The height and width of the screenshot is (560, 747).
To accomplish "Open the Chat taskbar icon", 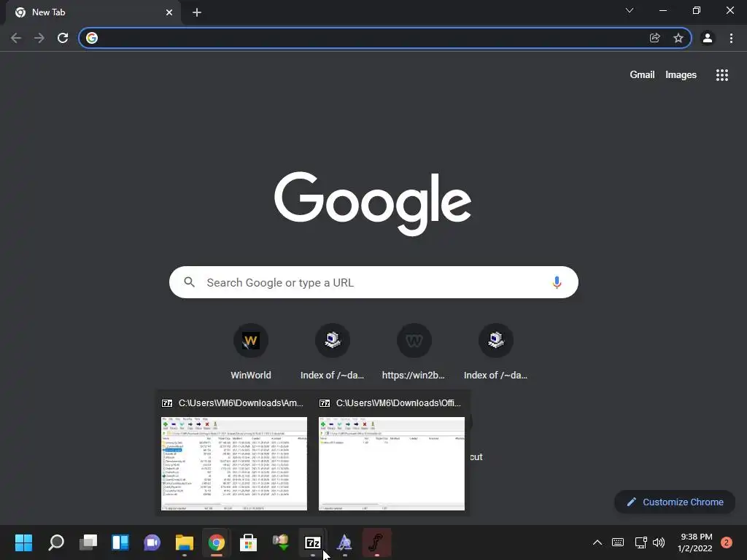I will click(152, 542).
